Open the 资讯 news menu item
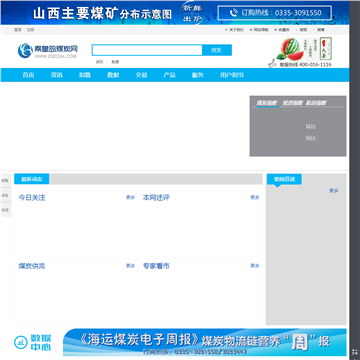This screenshot has height=360, width=360. 57,75
